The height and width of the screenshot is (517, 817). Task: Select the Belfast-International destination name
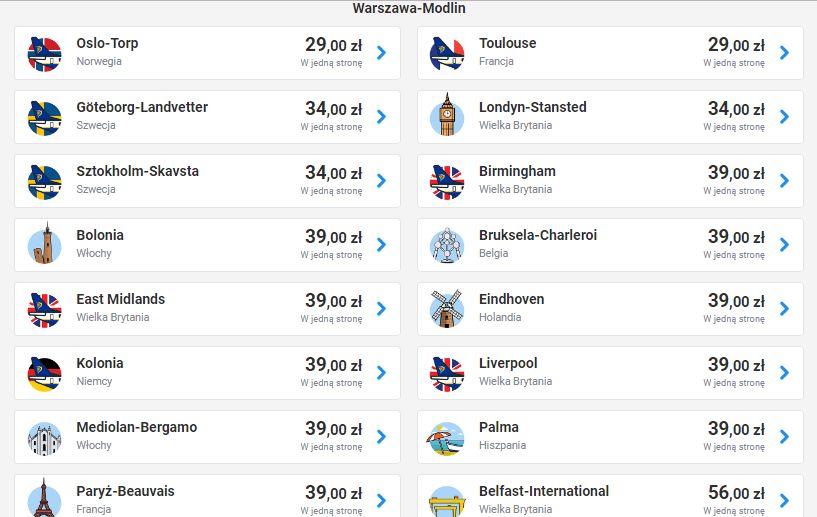[x=544, y=491]
